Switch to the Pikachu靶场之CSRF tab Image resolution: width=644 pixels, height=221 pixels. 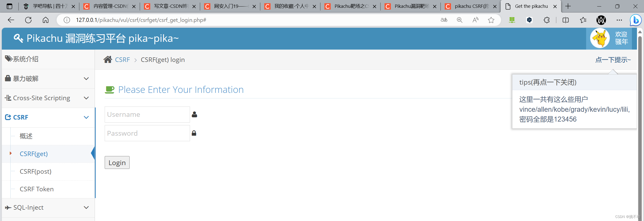[x=350, y=6]
